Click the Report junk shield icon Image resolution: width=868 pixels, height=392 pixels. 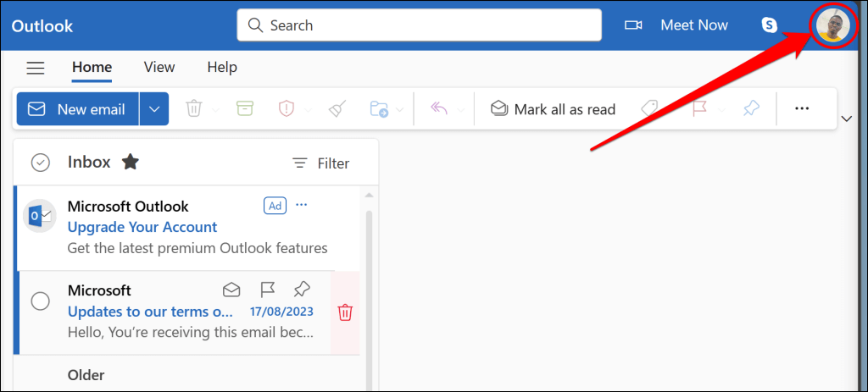click(286, 108)
